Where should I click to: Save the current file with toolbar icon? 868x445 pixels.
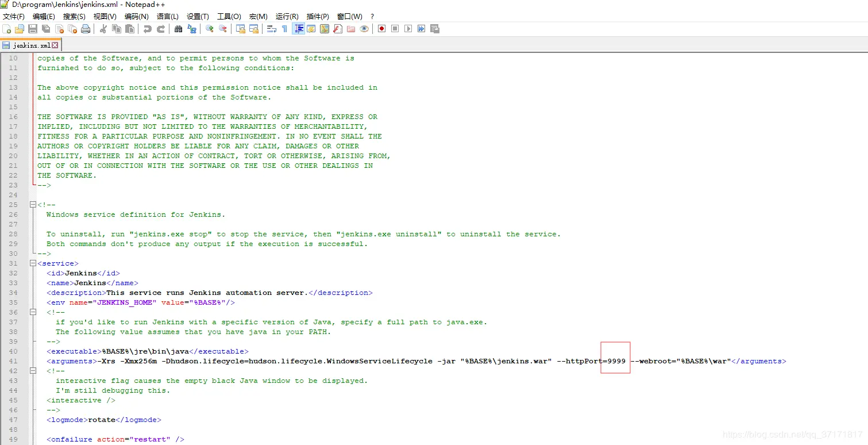click(33, 29)
